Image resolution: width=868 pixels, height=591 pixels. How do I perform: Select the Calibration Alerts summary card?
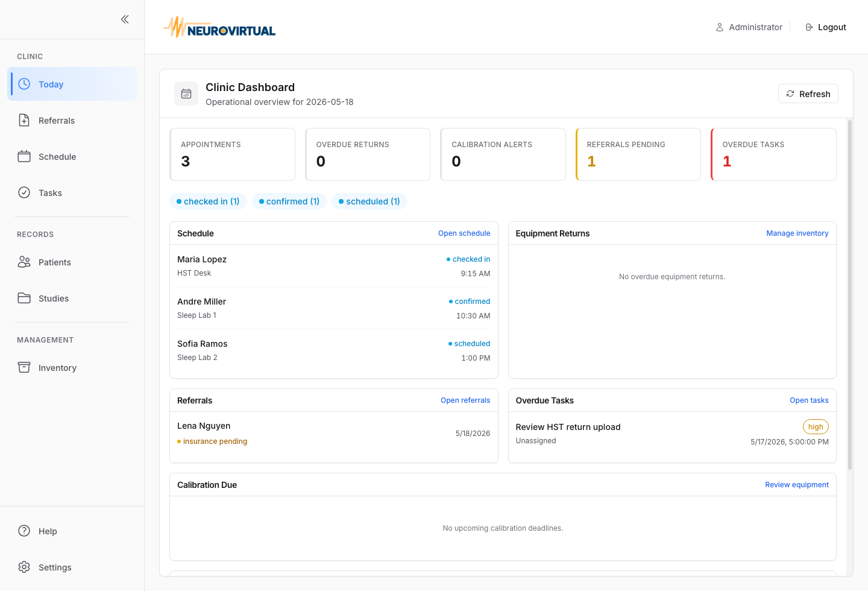(503, 154)
